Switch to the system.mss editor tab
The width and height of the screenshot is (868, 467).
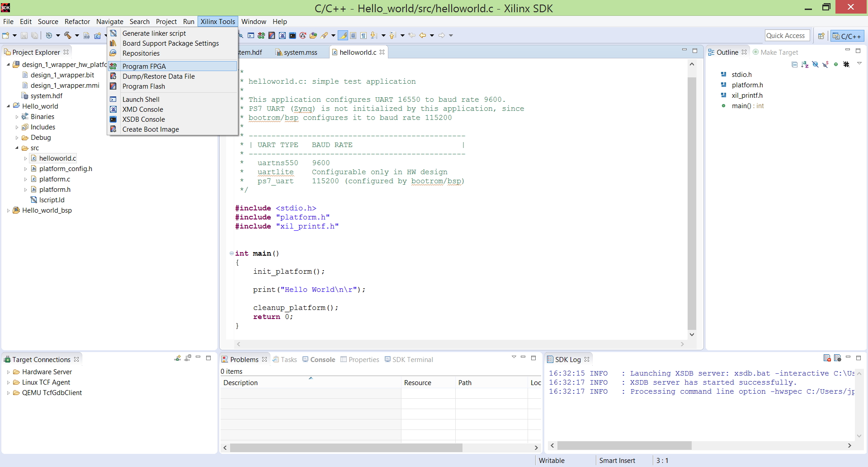(x=297, y=52)
